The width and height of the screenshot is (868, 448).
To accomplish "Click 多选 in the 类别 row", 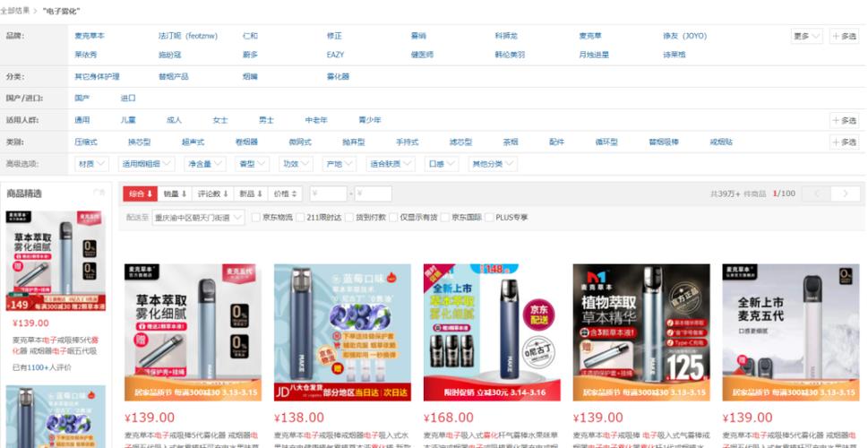I will (x=844, y=142).
